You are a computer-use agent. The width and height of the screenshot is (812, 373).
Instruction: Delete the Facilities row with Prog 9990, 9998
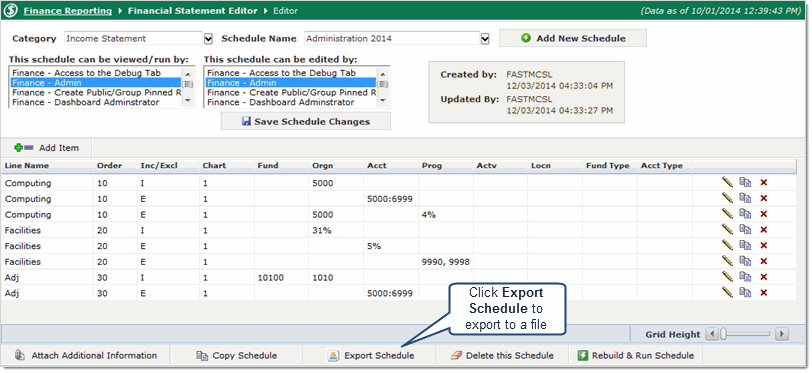(x=763, y=261)
